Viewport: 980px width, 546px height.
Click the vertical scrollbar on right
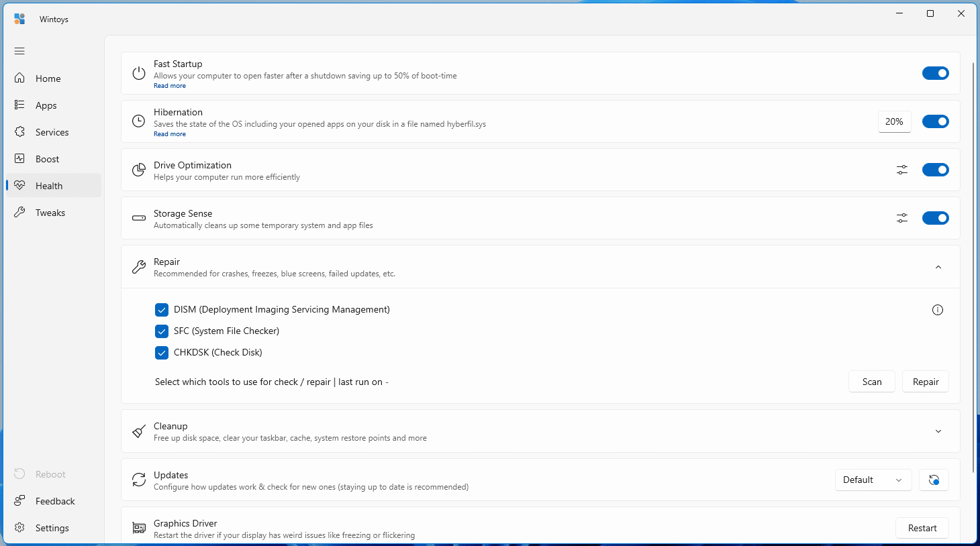973,268
